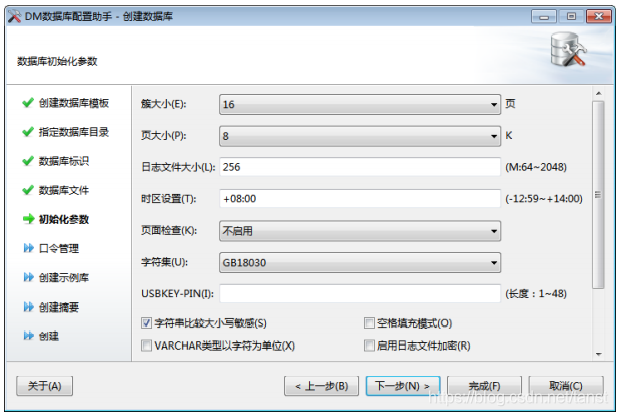
Task: Maximize the DM数据库配置助手 window
Action: pyautogui.click(x=571, y=17)
